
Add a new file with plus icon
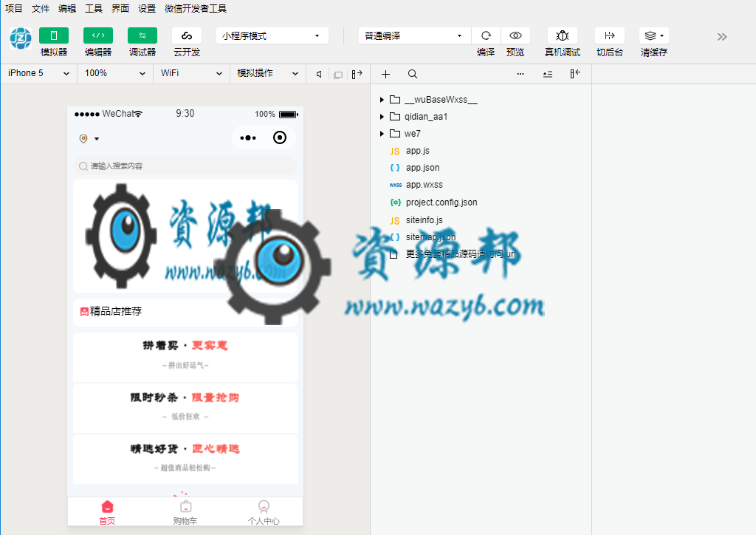[x=385, y=75]
